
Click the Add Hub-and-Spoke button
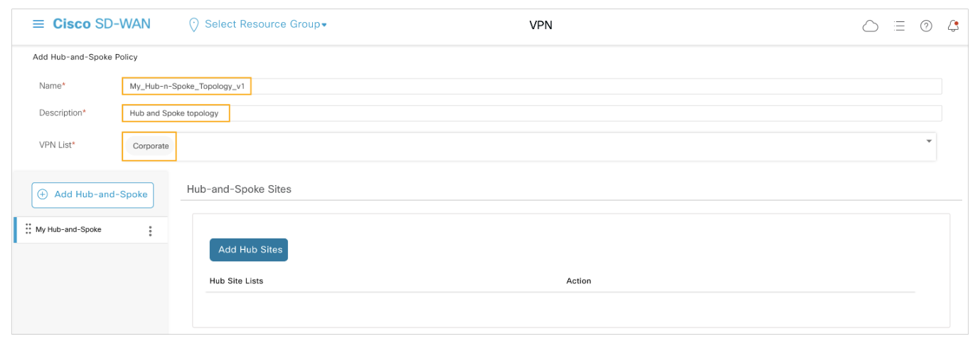pos(92,194)
